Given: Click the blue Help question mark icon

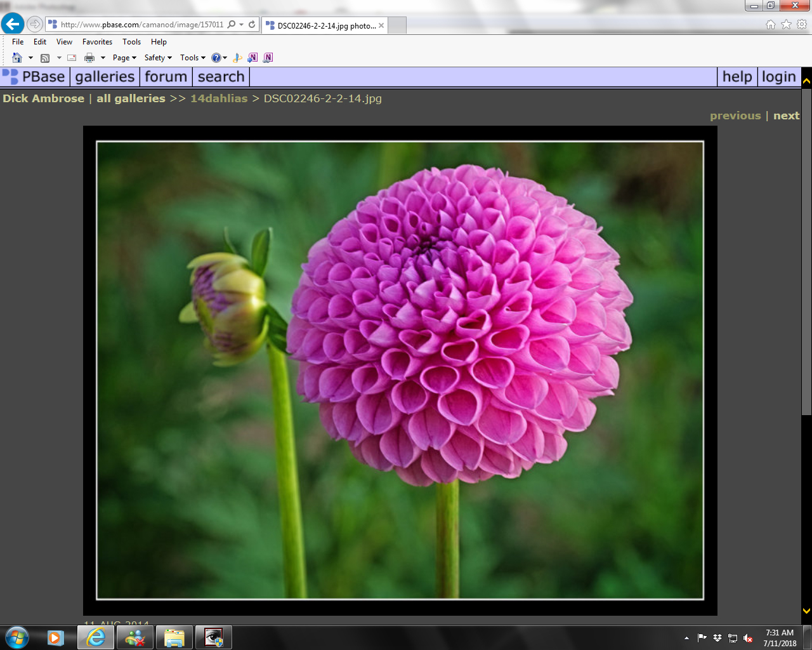Looking at the screenshot, I should click(x=216, y=58).
